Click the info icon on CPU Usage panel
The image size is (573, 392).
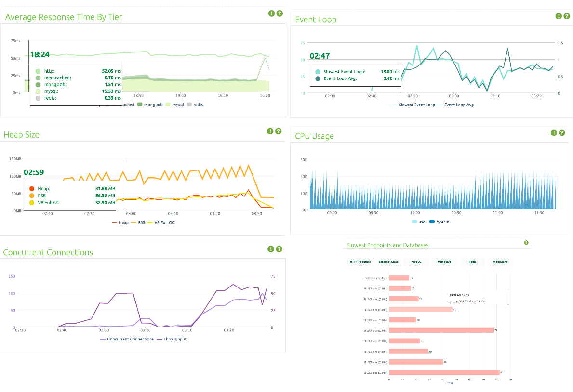tap(554, 132)
